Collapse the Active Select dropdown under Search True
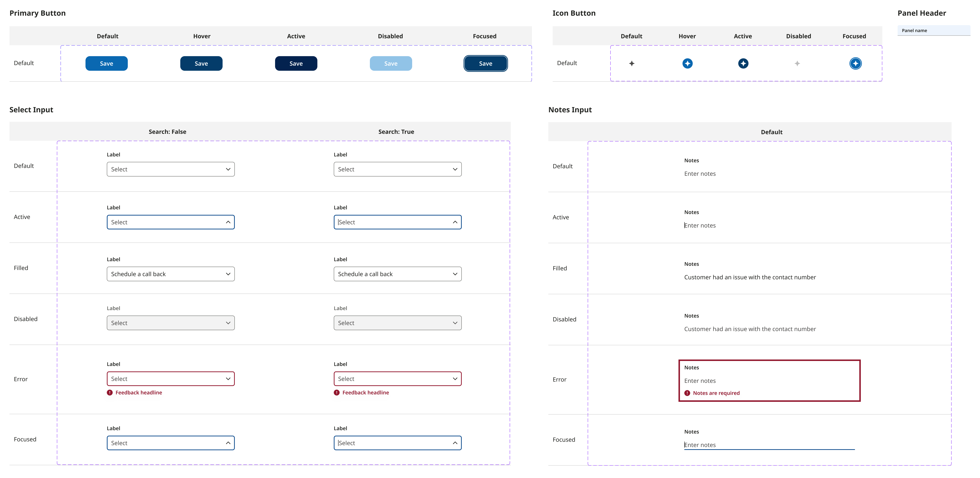 point(398,222)
